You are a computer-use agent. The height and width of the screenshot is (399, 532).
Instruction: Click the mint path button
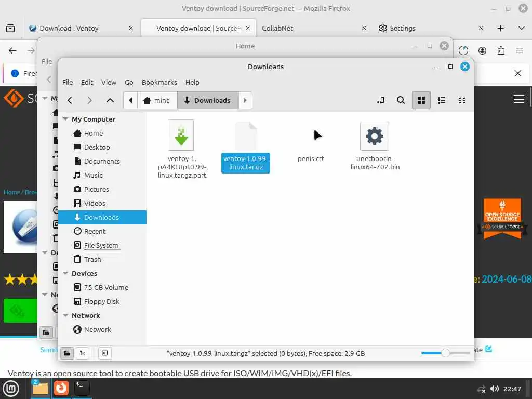157,100
